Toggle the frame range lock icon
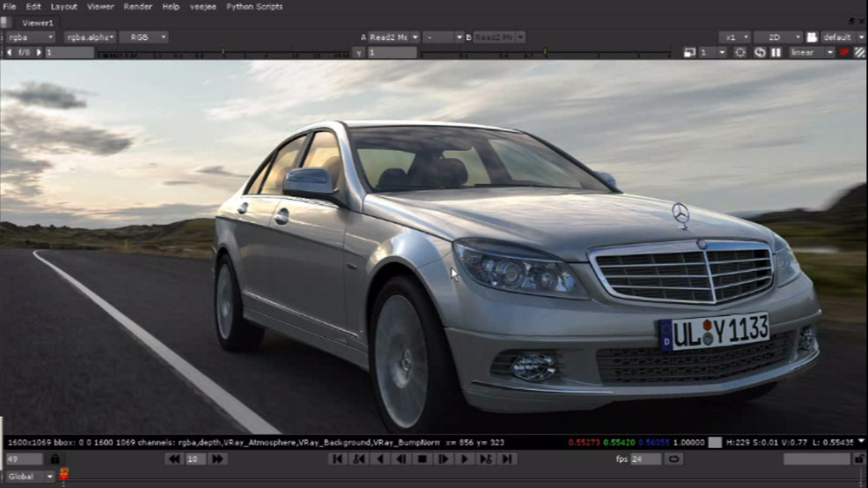The height and width of the screenshot is (488, 868). point(859,459)
